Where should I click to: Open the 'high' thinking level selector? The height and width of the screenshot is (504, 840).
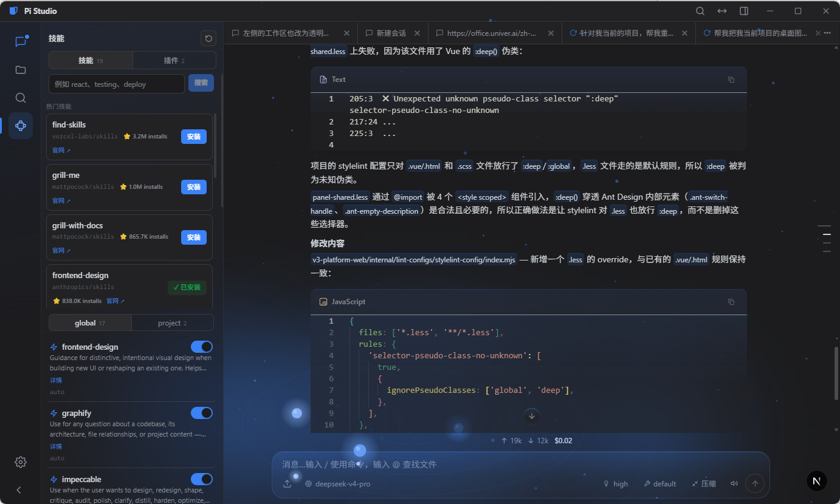(615, 484)
